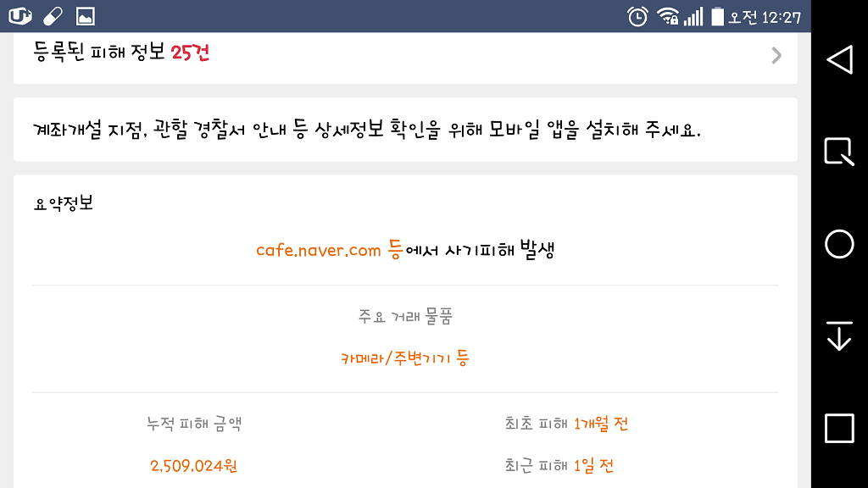Image resolution: width=868 pixels, height=488 pixels.
Task: Tap the 최초 피해 1개월 전 text
Action: click(566, 424)
